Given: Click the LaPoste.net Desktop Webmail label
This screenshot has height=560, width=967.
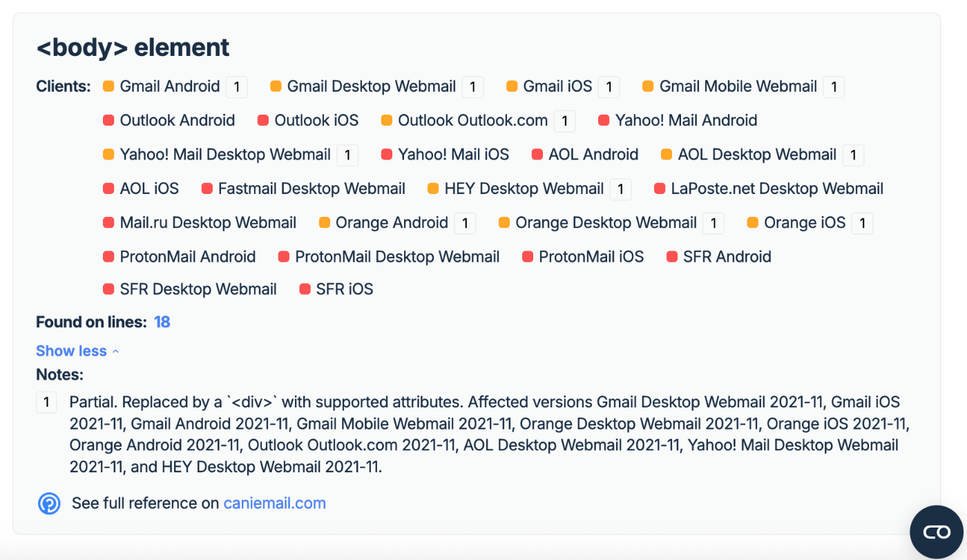Looking at the screenshot, I should click(x=777, y=189).
